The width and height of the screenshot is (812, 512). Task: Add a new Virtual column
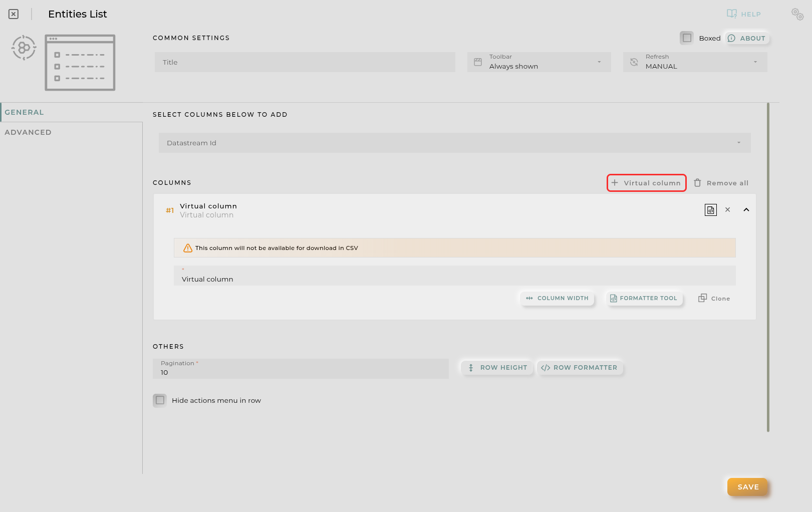(646, 183)
